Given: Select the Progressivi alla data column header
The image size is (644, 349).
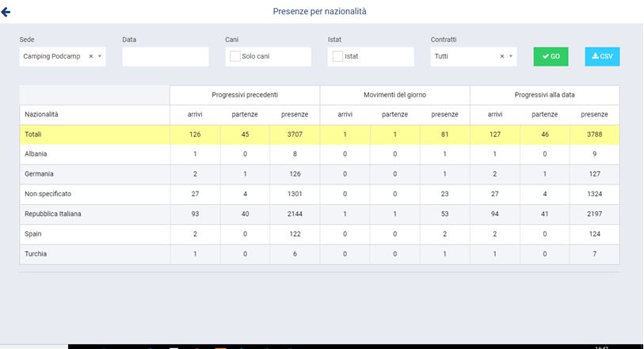Looking at the screenshot, I should pos(544,95).
